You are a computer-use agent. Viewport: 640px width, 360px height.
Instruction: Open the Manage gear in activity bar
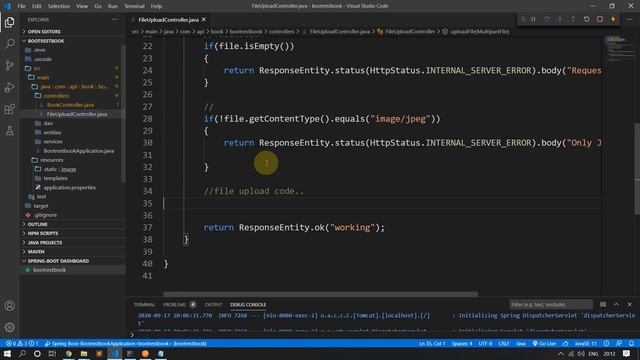[9, 327]
